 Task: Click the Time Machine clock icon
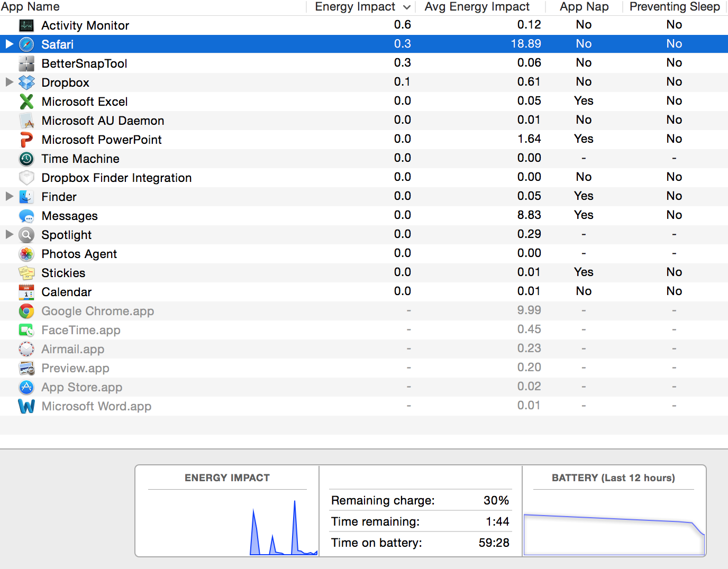(x=26, y=159)
